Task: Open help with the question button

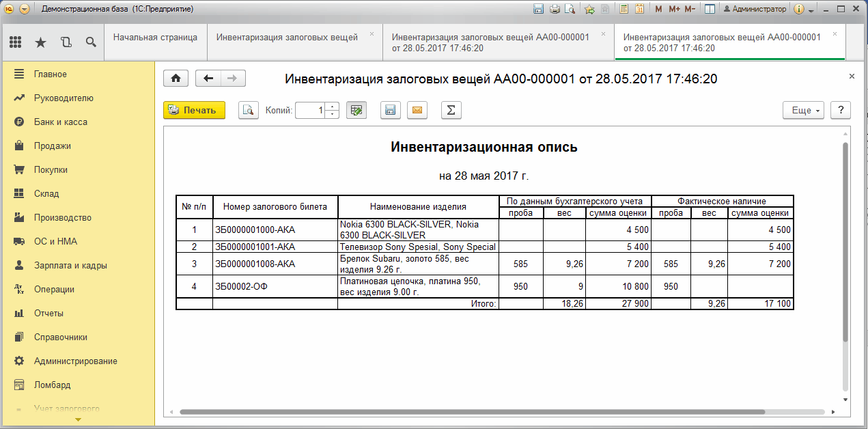Action: coord(841,110)
